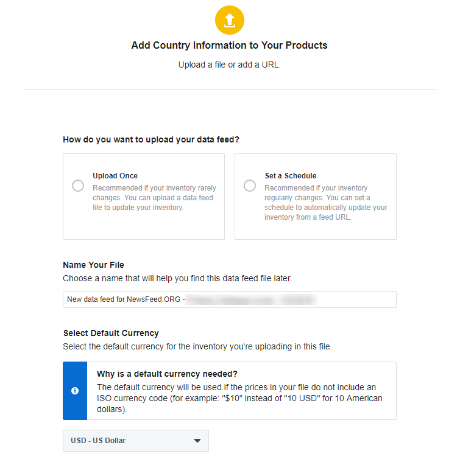Click the Upload a file or add a URL subtitle

[x=230, y=65]
